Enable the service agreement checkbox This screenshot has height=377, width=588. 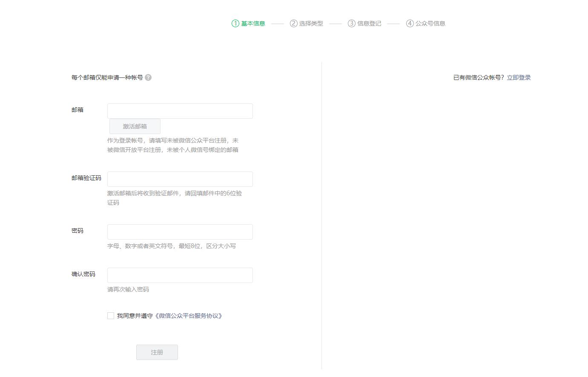click(x=110, y=316)
